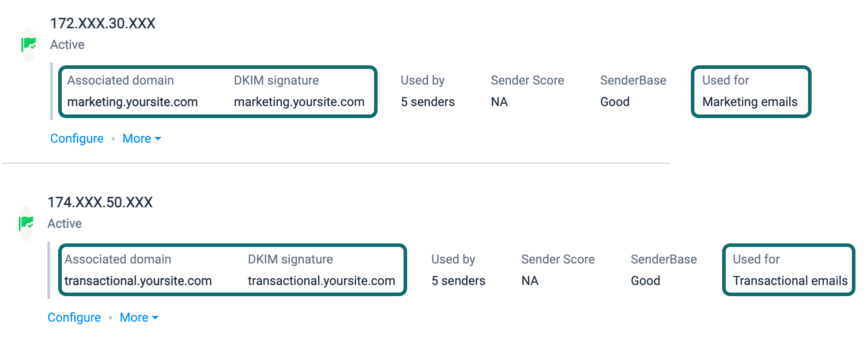The width and height of the screenshot is (868, 340).
Task: Click the SenderBase Good value for the marketing IP
Action: 615,102
